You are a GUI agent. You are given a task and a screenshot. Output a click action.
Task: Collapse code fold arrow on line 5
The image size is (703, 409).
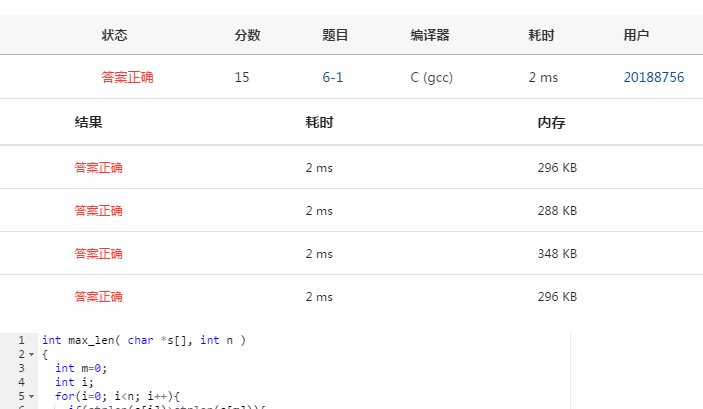click(x=31, y=396)
